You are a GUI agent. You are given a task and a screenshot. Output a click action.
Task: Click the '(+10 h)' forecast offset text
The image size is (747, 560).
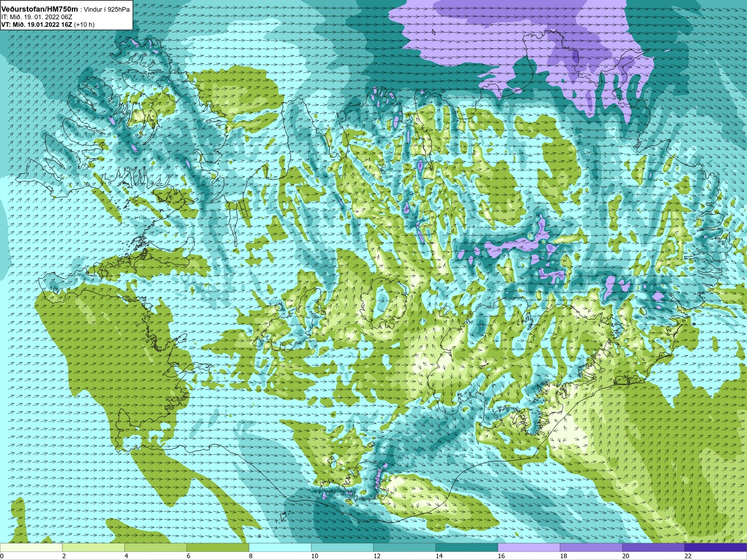coord(85,25)
